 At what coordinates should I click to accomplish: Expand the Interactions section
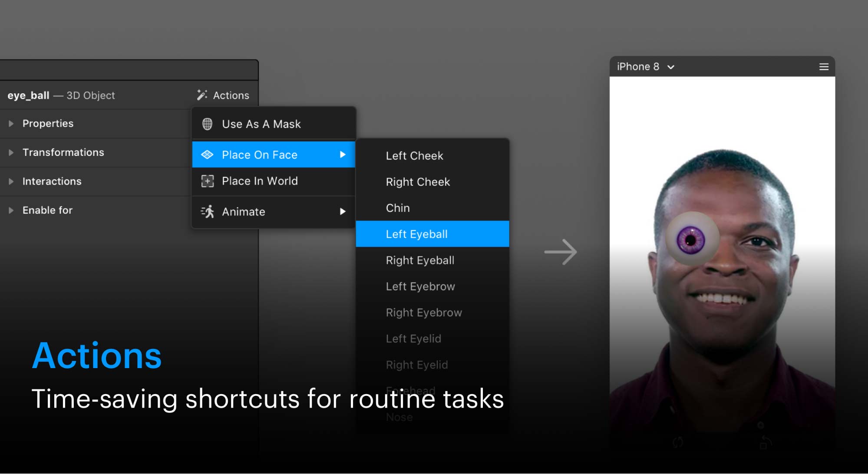click(11, 181)
